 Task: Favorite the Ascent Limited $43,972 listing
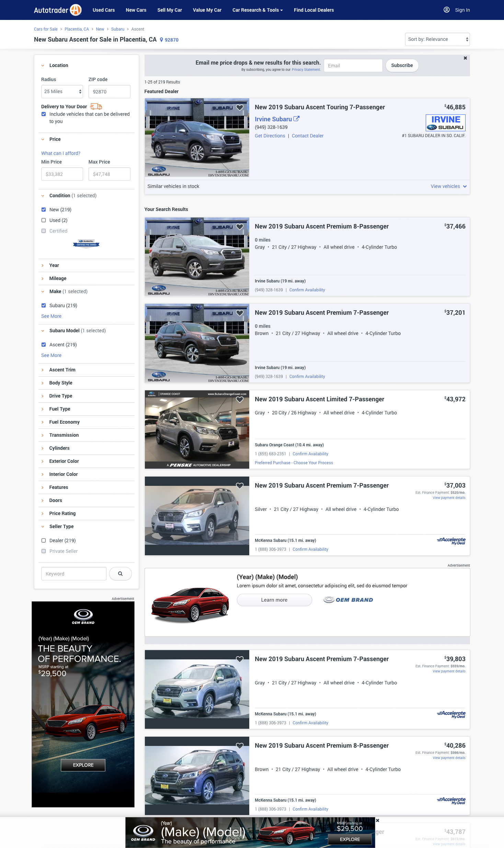pyautogui.click(x=240, y=400)
